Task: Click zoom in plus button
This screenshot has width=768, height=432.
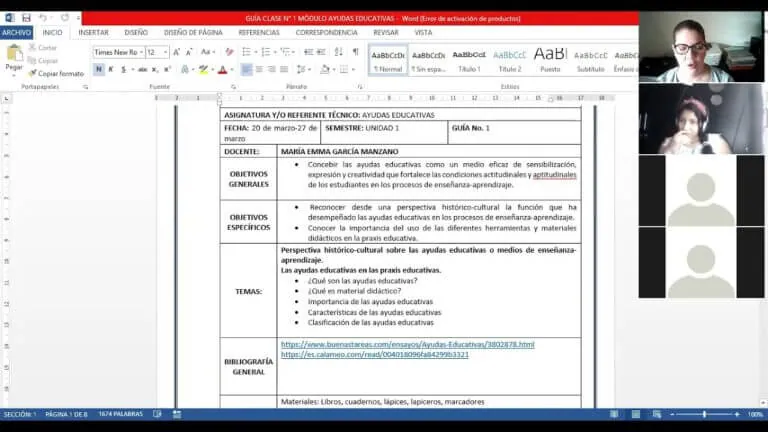Action: click(737, 414)
